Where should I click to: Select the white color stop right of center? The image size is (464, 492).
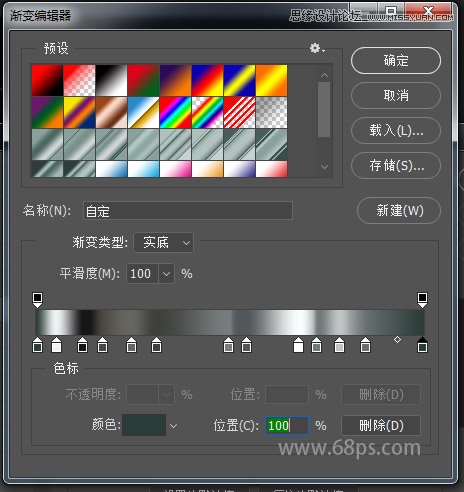(x=298, y=345)
